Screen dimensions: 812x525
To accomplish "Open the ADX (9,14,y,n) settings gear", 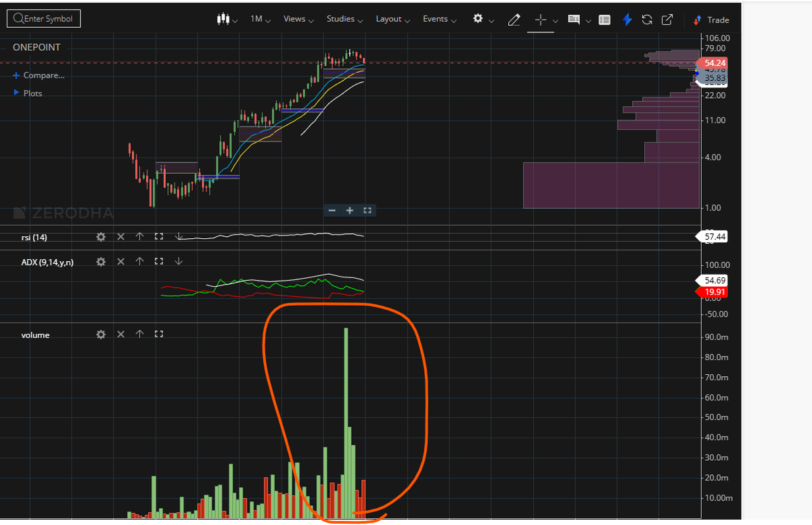I will [x=101, y=261].
